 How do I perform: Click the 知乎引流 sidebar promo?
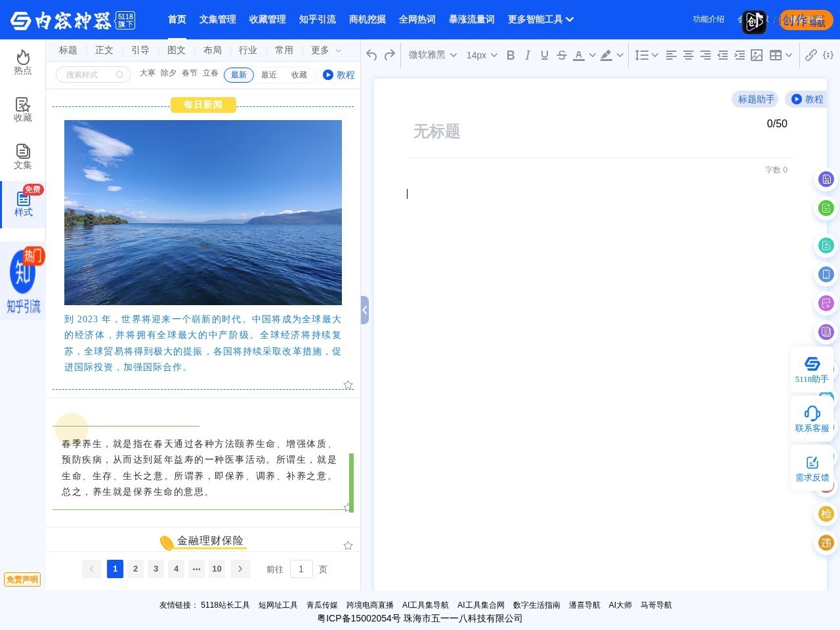pos(24,281)
